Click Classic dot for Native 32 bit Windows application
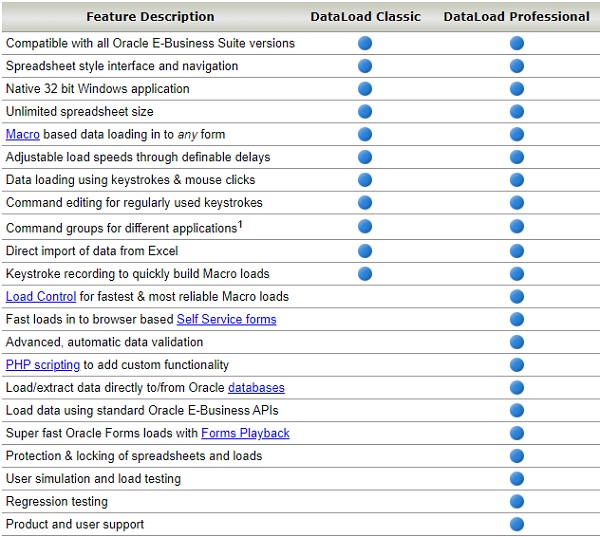This screenshot has width=600, height=537. 365,89
